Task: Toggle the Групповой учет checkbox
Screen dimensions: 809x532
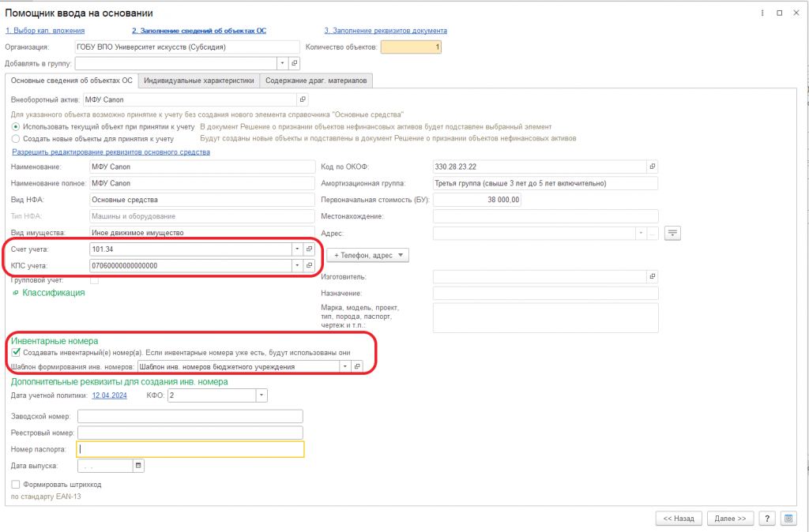Action: [x=95, y=280]
